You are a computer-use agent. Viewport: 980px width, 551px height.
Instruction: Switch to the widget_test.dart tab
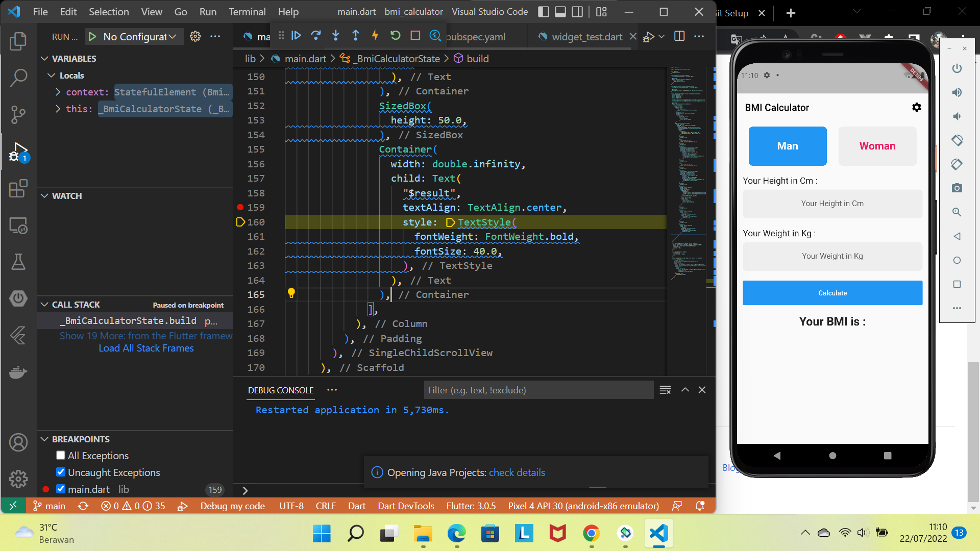586,36
